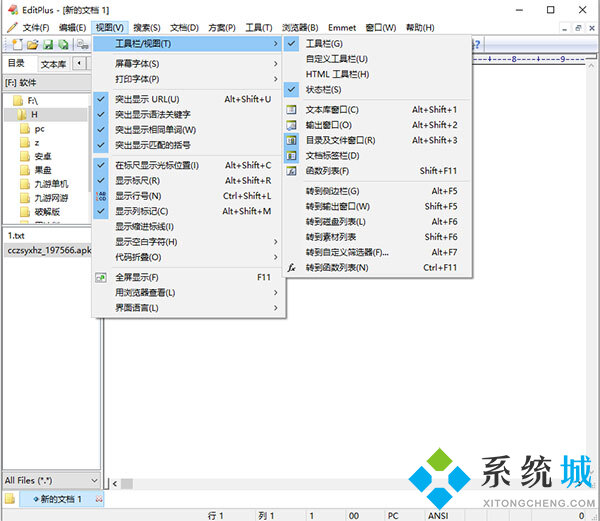Switch to the 文本库 sidebar tab
Image resolution: width=600 pixels, height=521 pixels.
[54, 63]
